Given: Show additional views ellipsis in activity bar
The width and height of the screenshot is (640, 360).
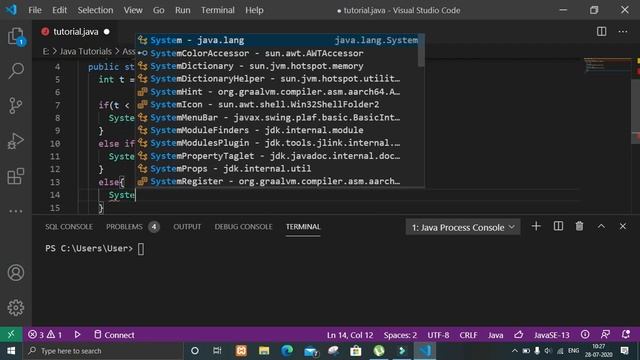Looking at the screenshot, I should tap(16, 211).
